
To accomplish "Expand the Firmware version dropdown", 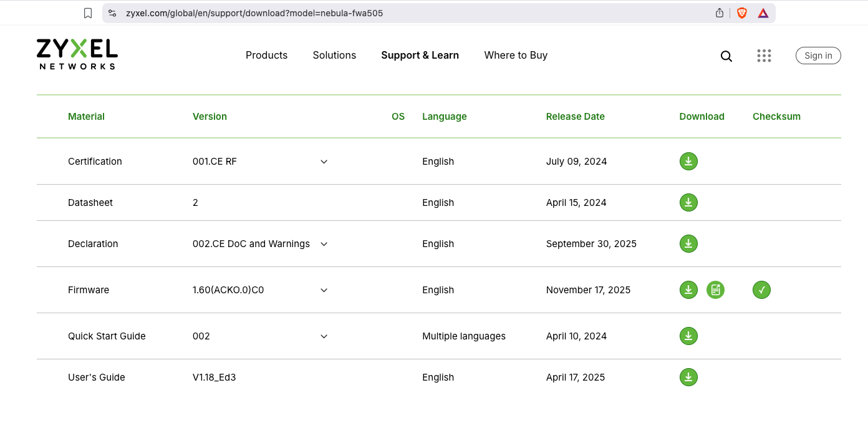I will coord(324,290).
